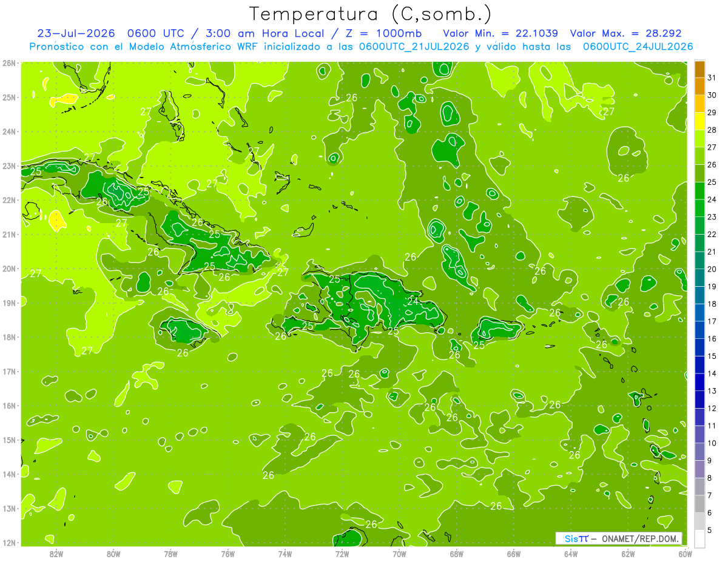Image resolution: width=728 pixels, height=562 pixels.
Task: Pick the purple legend color between 9 and 10
Action: (x=699, y=452)
